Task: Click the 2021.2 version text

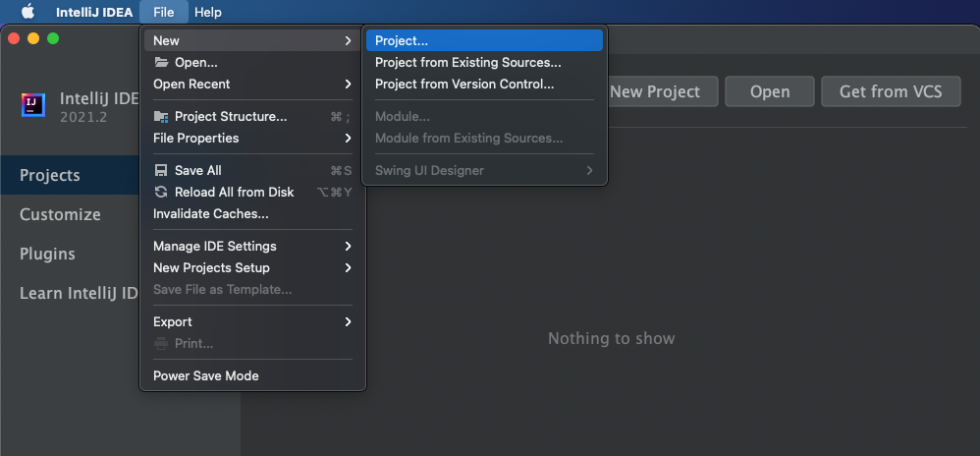Action: tap(83, 118)
